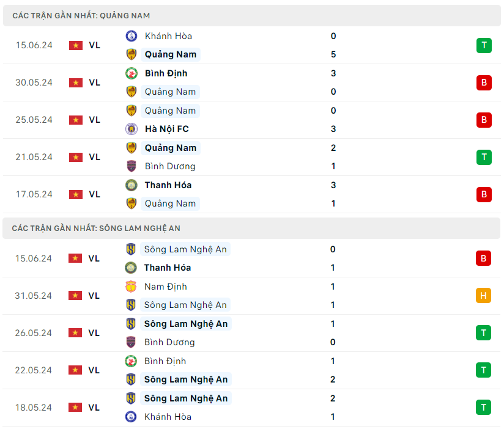Open Nam Định team link
This screenshot has height=432, width=504.
pyautogui.click(x=166, y=287)
